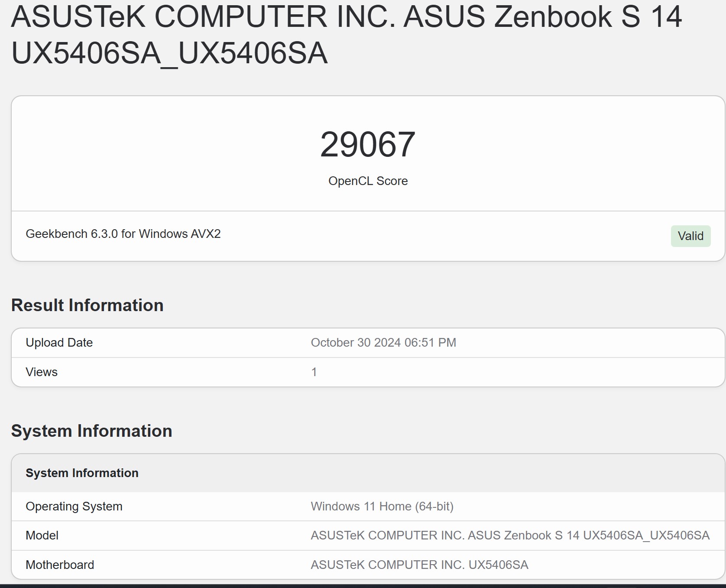Click the Motherboard row label
Viewport: 726px width, 588px height.
(x=60, y=565)
